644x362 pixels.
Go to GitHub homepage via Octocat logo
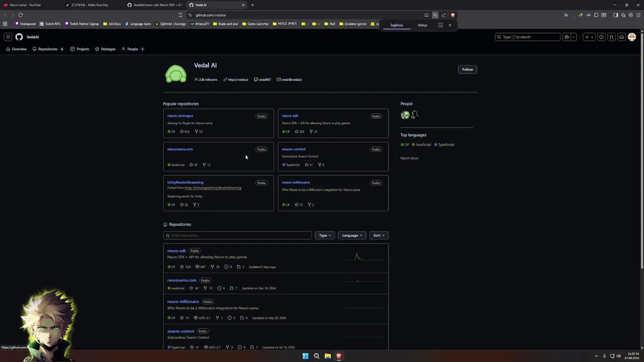click(19, 37)
